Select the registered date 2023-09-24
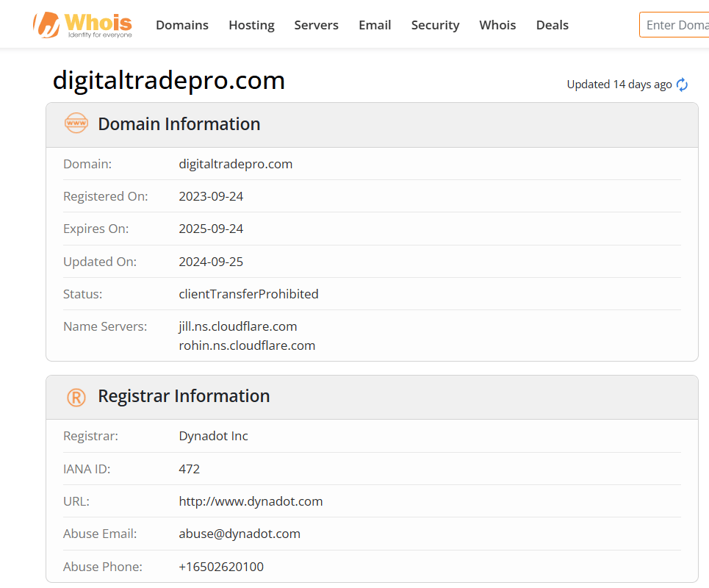The image size is (709, 588). click(x=211, y=196)
